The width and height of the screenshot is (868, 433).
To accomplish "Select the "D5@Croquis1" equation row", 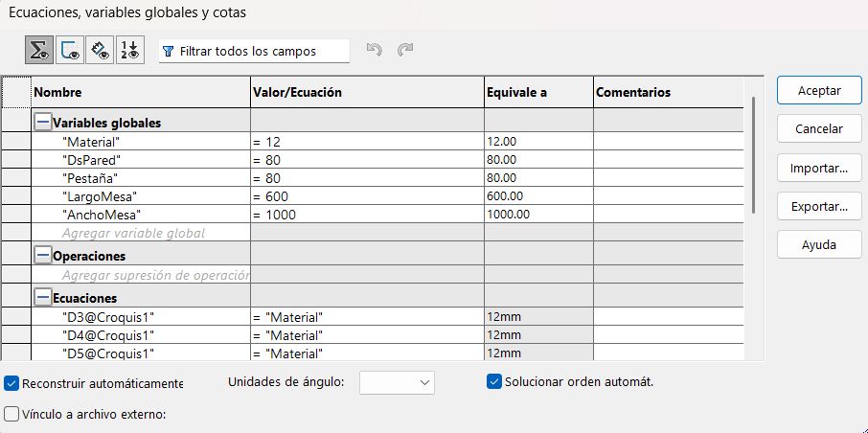I will [x=141, y=353].
